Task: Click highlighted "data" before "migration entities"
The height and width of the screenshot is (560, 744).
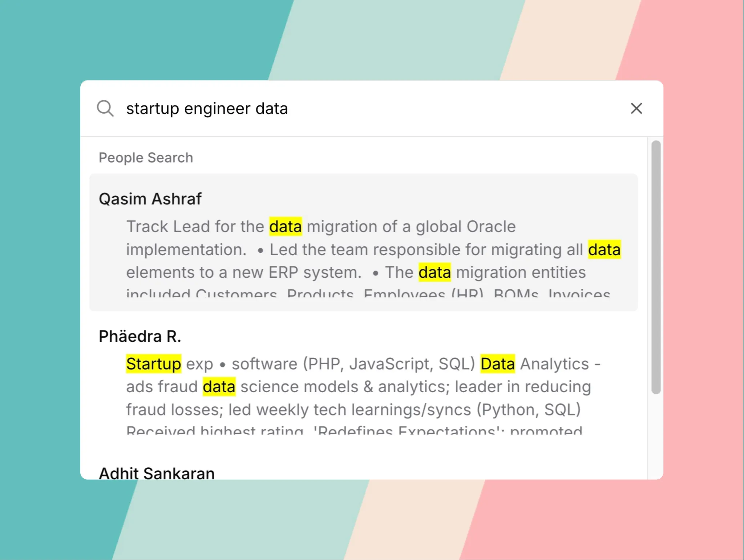Action: 434,272
